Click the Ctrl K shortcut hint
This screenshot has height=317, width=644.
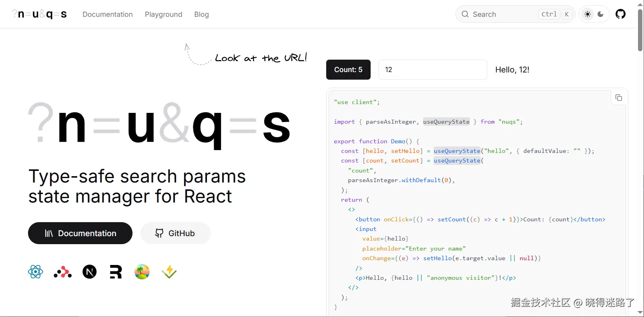click(556, 14)
